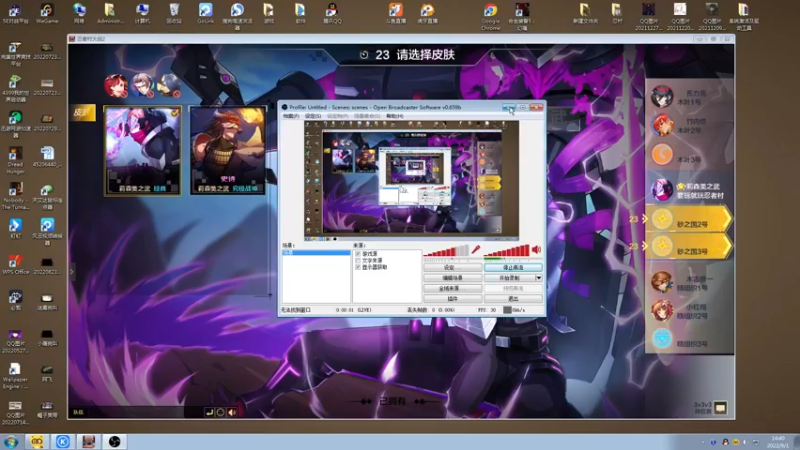800x450 pixels.
Task: Select the 皮肤 tab in the game
Action: 82,112
